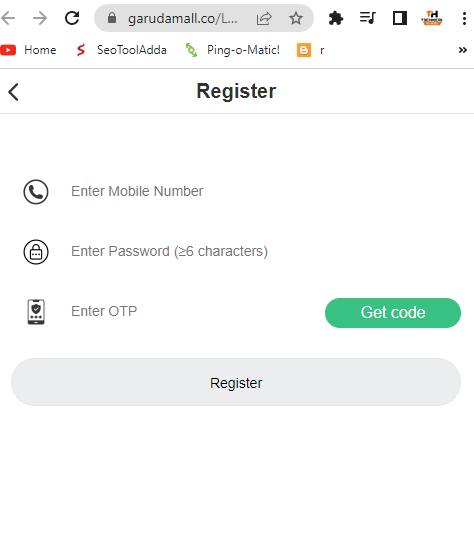Open the media control playlist icon
The image size is (474, 555).
point(367,18)
